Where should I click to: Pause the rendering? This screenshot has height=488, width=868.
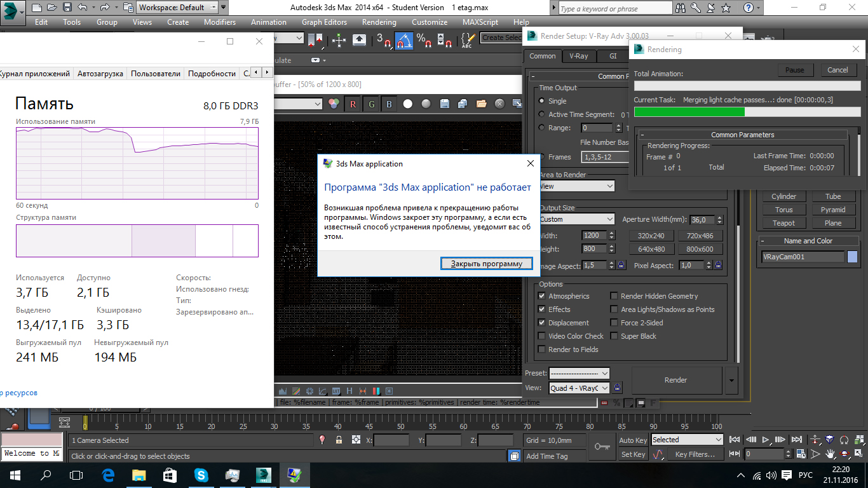[795, 70]
